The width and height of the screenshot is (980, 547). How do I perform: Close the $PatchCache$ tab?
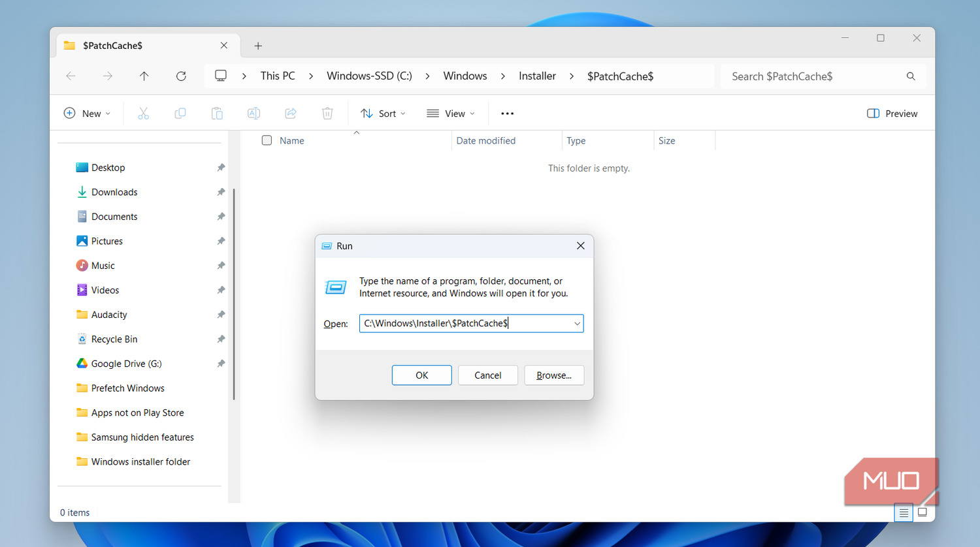[x=224, y=46]
